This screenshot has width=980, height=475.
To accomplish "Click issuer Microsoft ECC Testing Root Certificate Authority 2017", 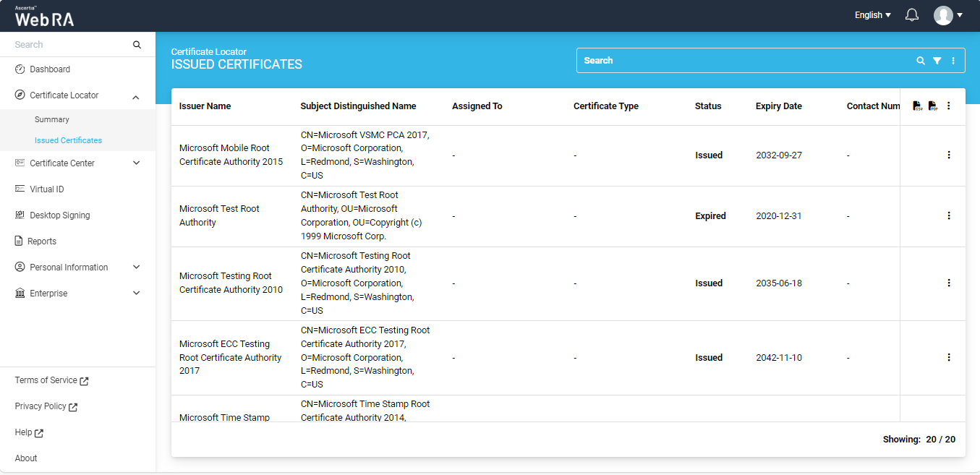I will (231, 357).
